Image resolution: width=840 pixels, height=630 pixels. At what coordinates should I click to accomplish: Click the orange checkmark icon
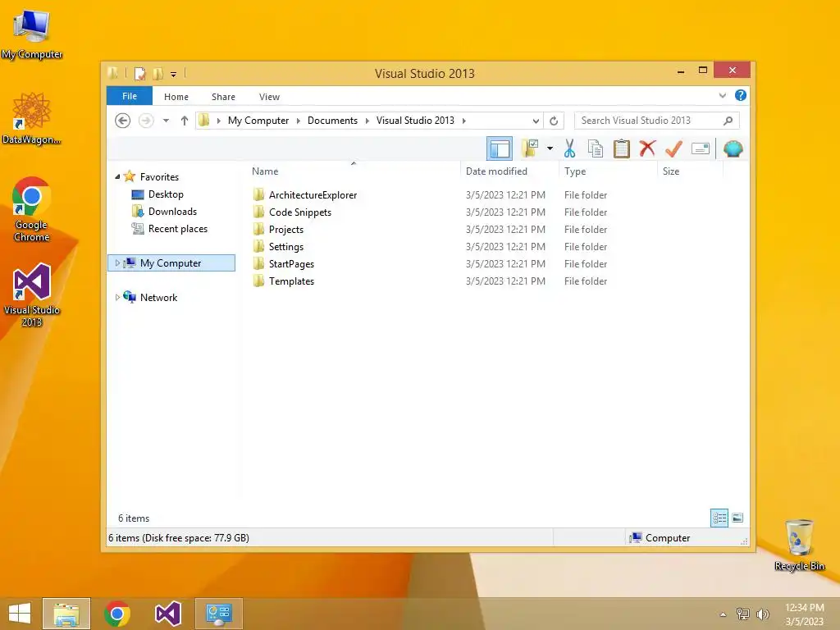(673, 148)
